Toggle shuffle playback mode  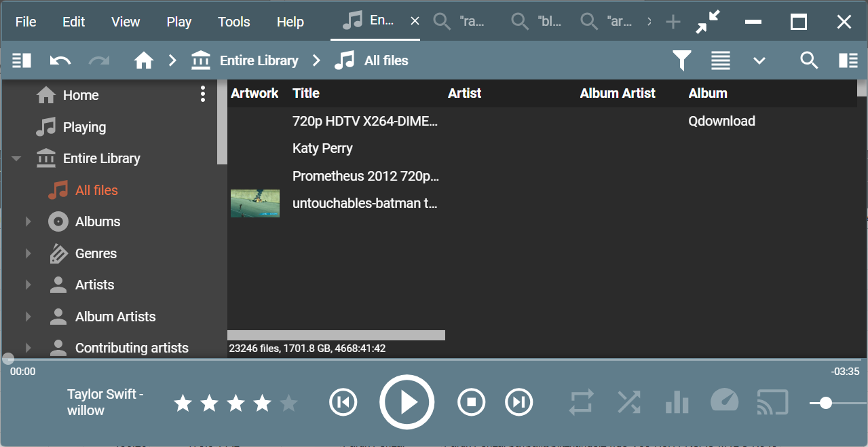coord(629,402)
